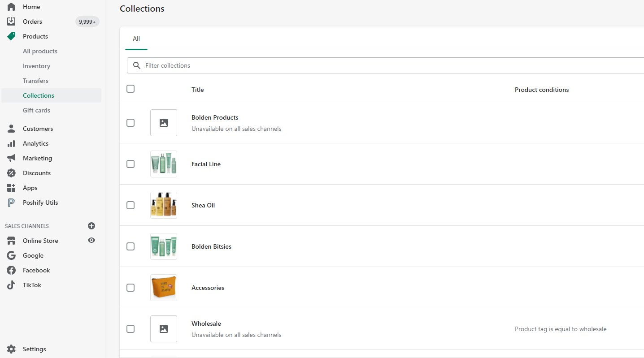Click the Accessories collection thumbnail

(x=164, y=288)
